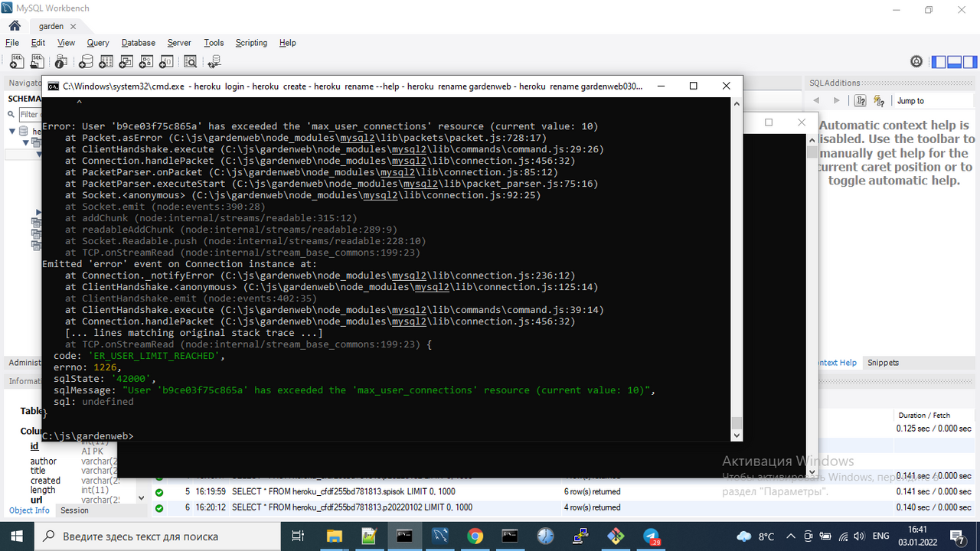The height and width of the screenshot is (551, 980).
Task: Switch to the Object Info tab
Action: [29, 510]
